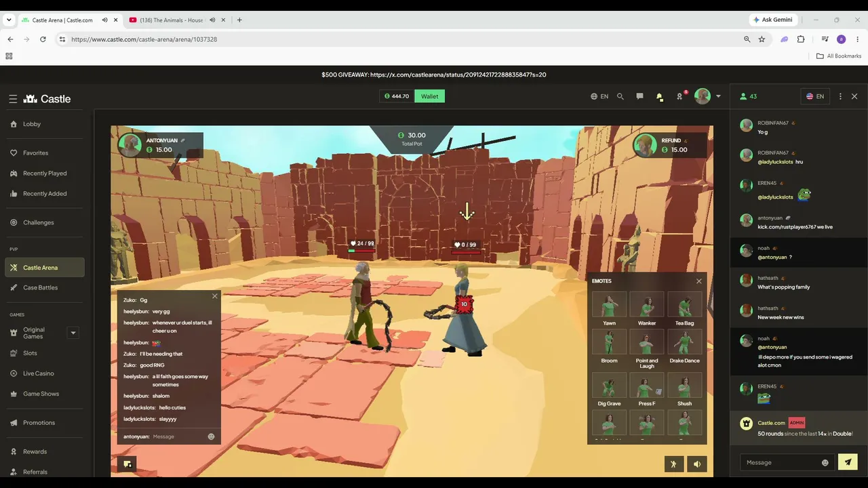Select the Tea Bag emote

click(685, 308)
